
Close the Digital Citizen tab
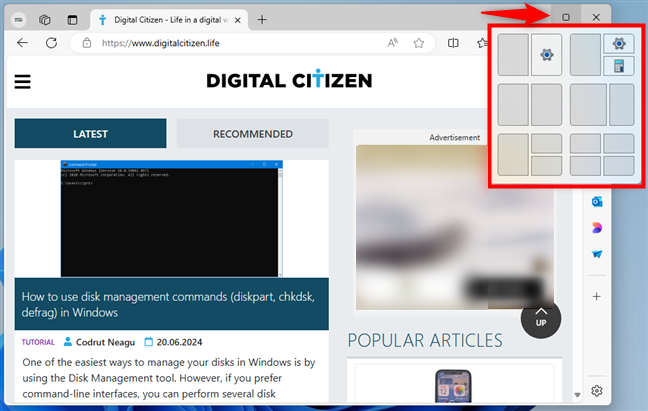pos(238,20)
